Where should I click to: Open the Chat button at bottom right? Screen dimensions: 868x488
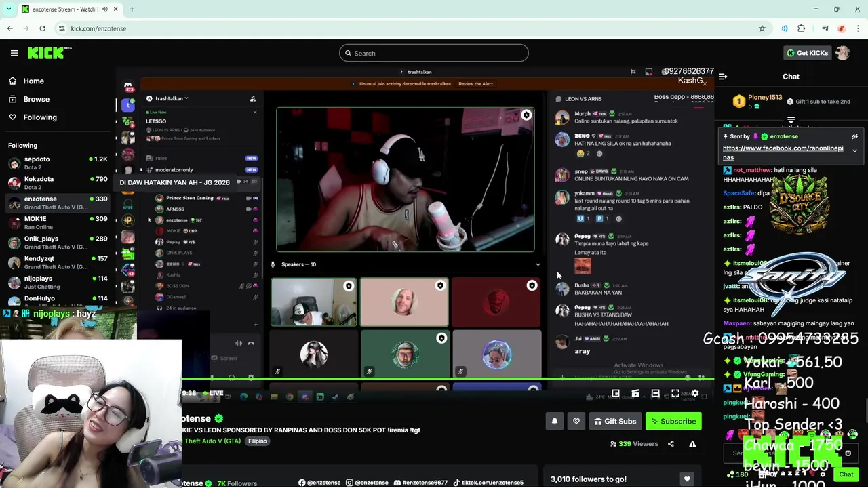click(846, 474)
